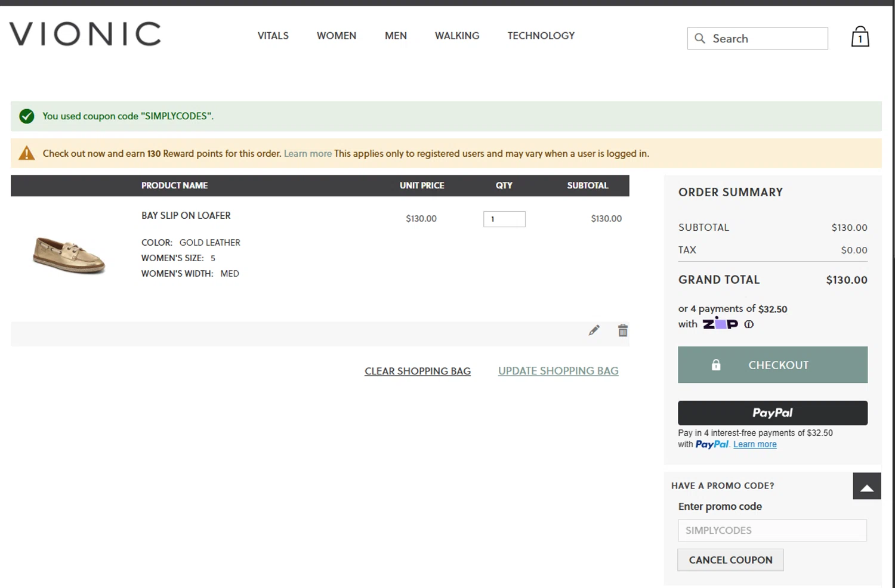Click the Vionic logo

coord(85,34)
